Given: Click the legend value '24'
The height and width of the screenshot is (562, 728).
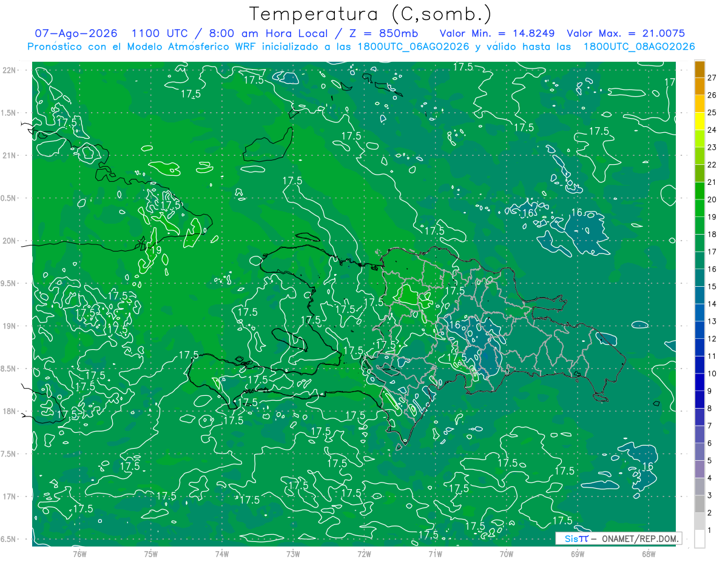Looking at the screenshot, I should (x=712, y=130).
